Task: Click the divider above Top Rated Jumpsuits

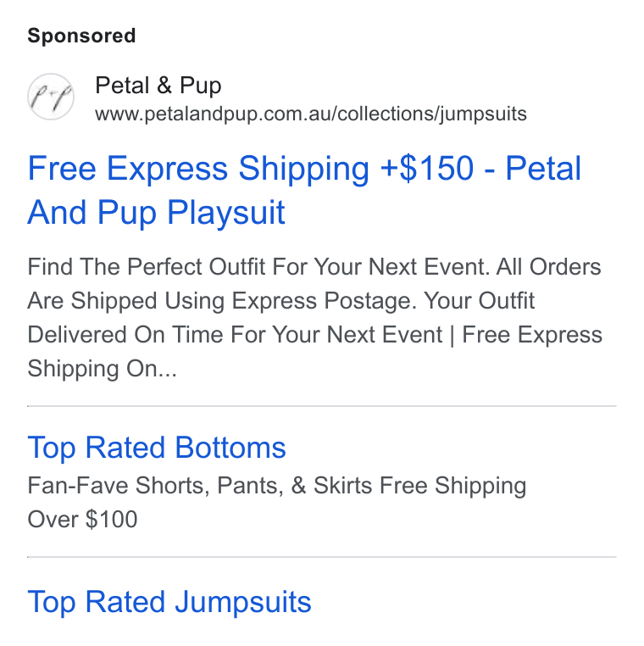Action: (x=322, y=557)
